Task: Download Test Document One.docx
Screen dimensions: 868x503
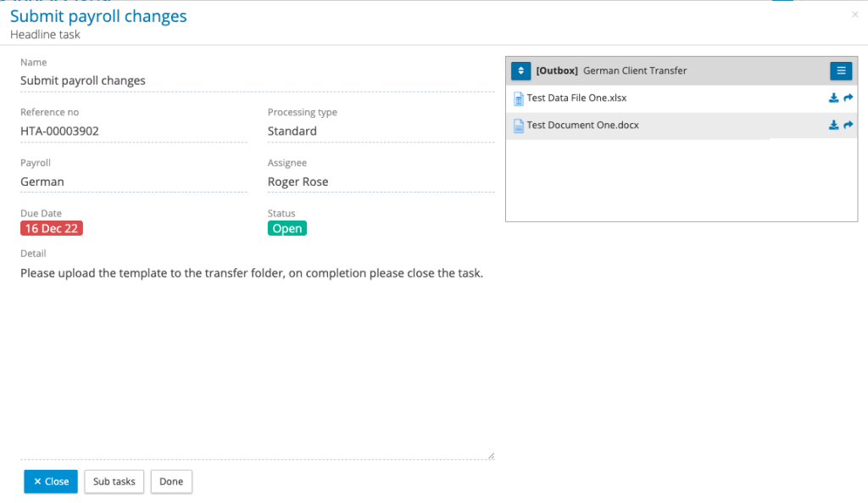Action: coord(833,125)
